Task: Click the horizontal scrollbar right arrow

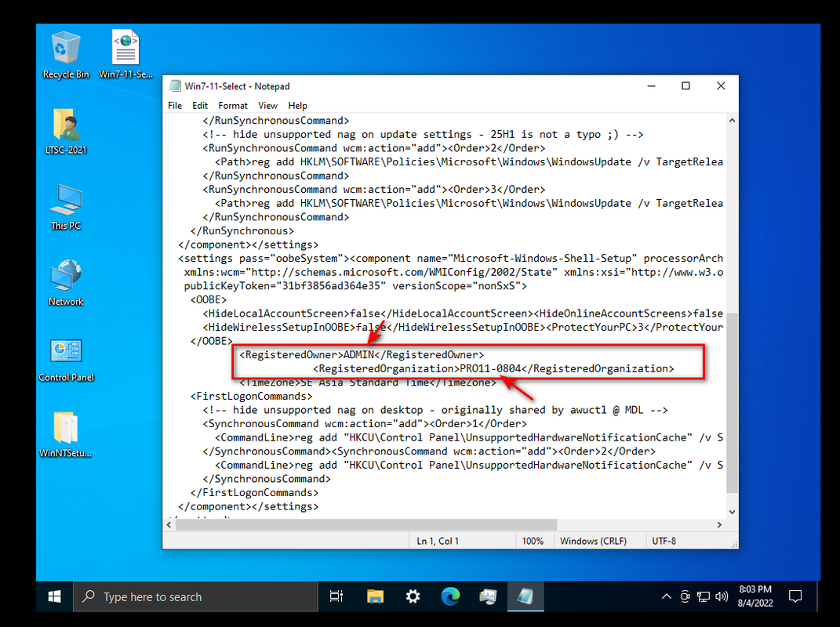Action: click(719, 525)
